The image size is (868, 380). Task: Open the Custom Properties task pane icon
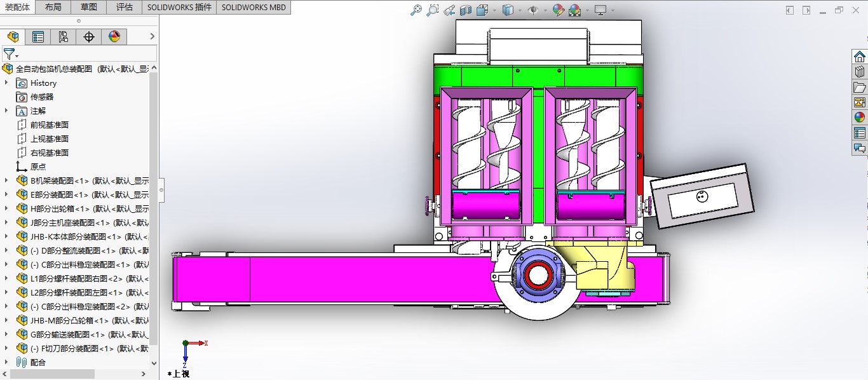pyautogui.click(x=860, y=133)
